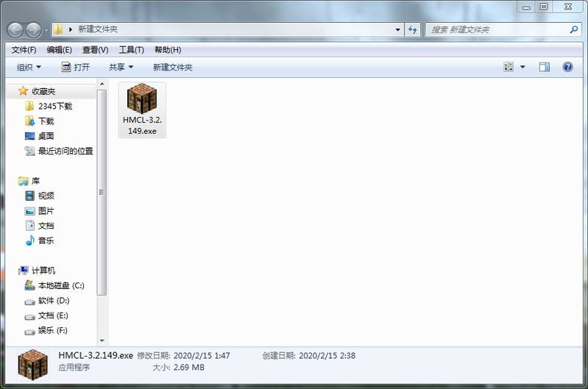This screenshot has width=588, height=389.
Task: Click the search magnifier icon
Action: [x=574, y=29]
